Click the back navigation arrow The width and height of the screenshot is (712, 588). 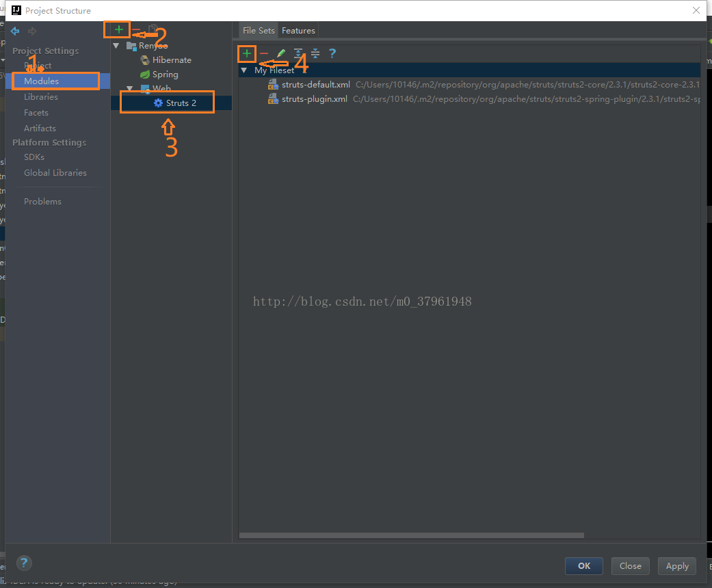tap(15, 31)
